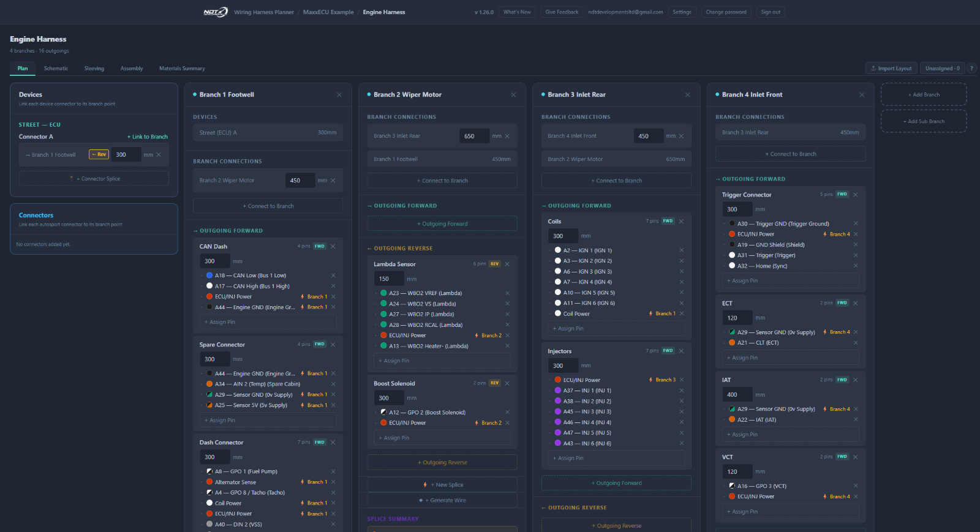This screenshot has width=980, height=532.
Task: Remove Branch 3 Inlet Rear connection in Branch 2
Action: (x=507, y=136)
